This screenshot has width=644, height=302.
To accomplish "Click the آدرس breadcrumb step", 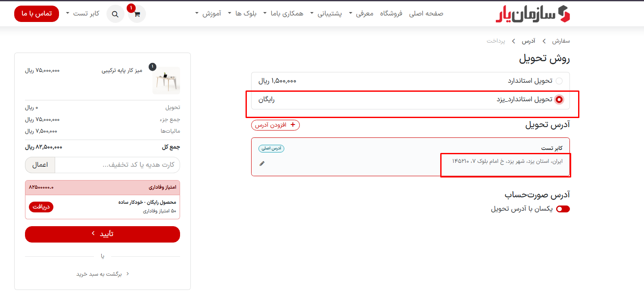I will pyautogui.click(x=529, y=41).
